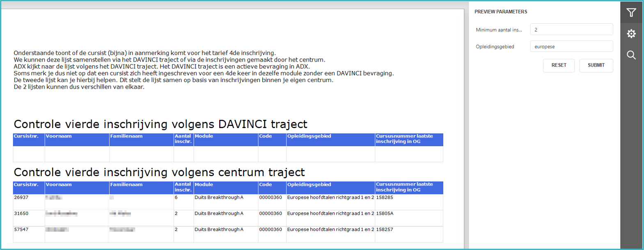The width and height of the screenshot is (644, 250).
Task: Open the settings gear icon
Action: click(631, 34)
